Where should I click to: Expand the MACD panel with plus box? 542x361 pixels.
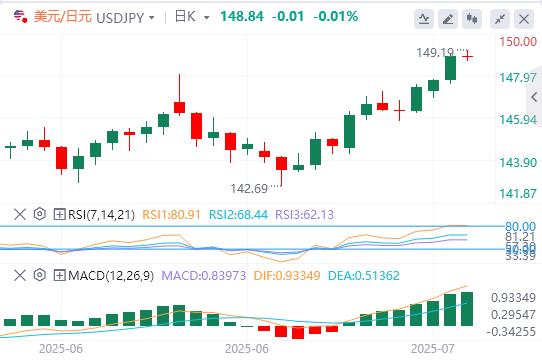pyautogui.click(x=59, y=275)
